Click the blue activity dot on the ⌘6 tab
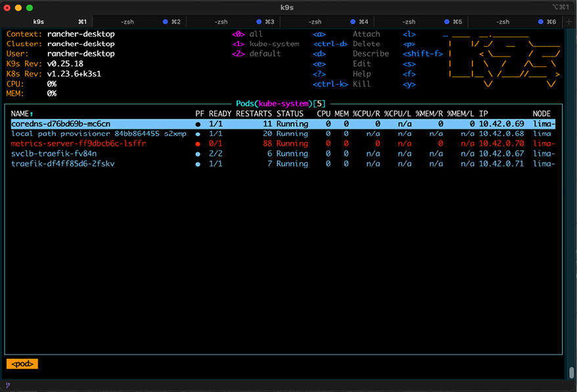 540,22
